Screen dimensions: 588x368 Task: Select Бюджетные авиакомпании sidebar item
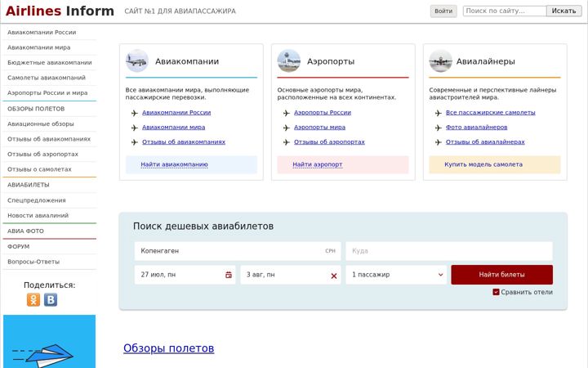click(x=49, y=62)
